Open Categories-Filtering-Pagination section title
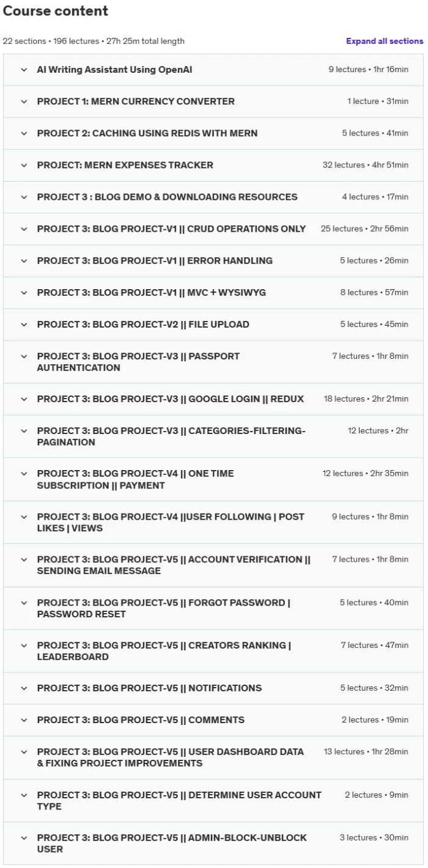The height and width of the screenshot is (868, 428). tap(171, 436)
